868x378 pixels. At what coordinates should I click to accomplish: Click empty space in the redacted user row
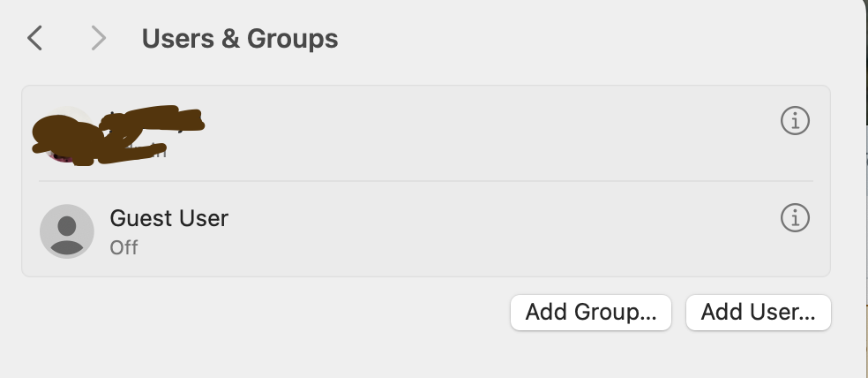pos(494,132)
